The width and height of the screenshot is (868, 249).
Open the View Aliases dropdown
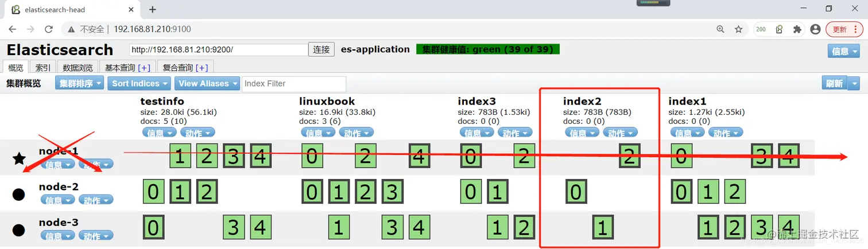(x=207, y=83)
